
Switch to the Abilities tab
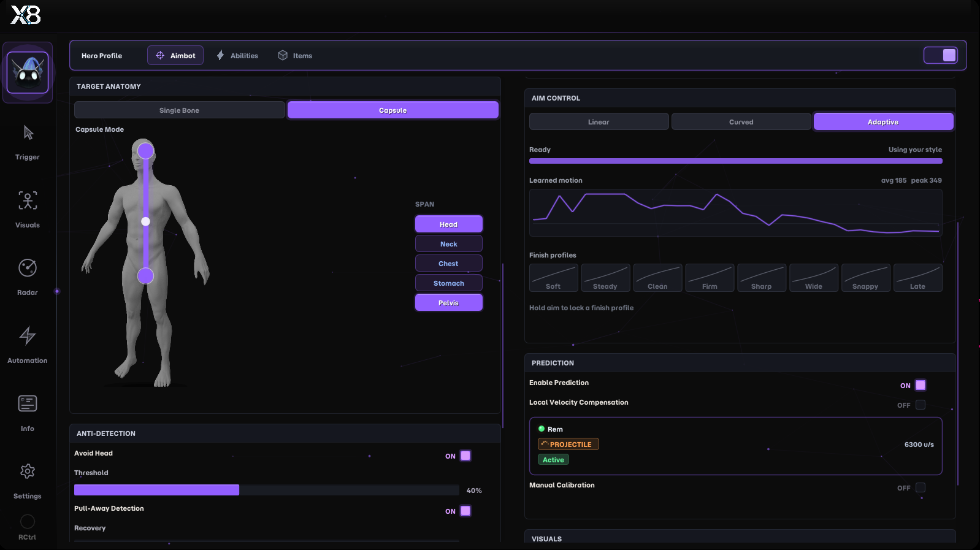(237, 55)
